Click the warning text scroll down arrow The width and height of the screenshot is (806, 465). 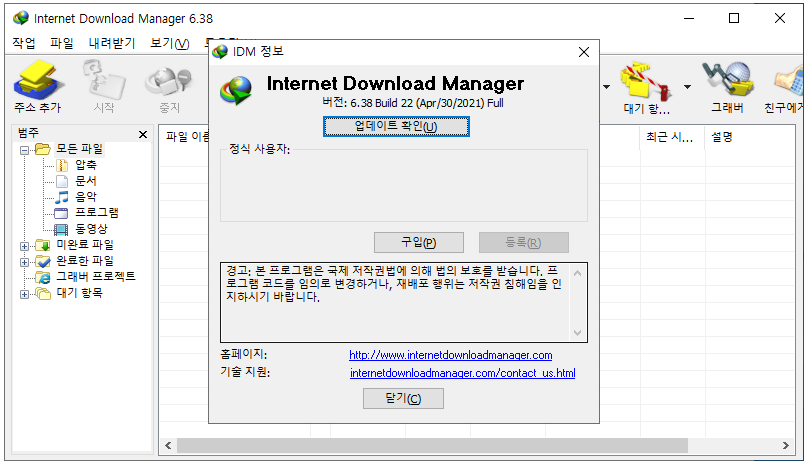577,332
